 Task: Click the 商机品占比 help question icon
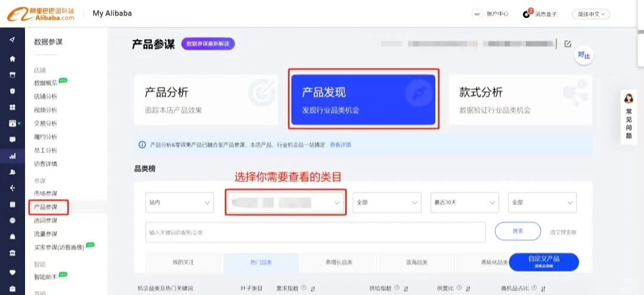[534, 288]
